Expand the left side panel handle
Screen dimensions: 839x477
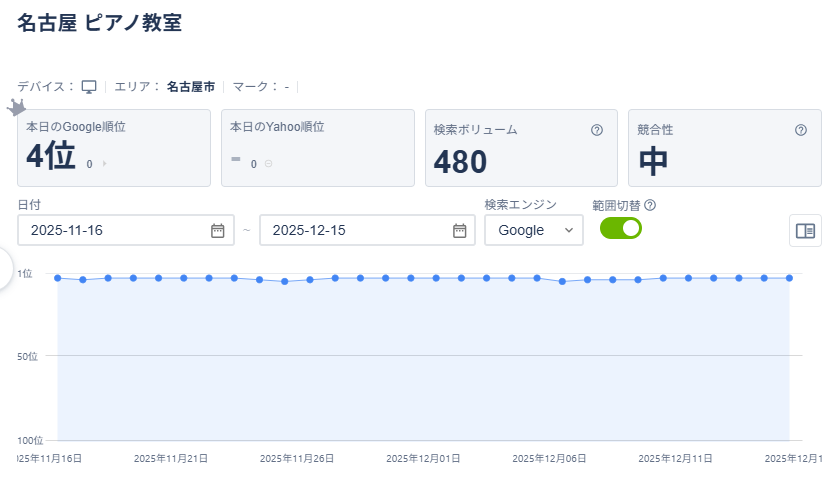point(5,267)
